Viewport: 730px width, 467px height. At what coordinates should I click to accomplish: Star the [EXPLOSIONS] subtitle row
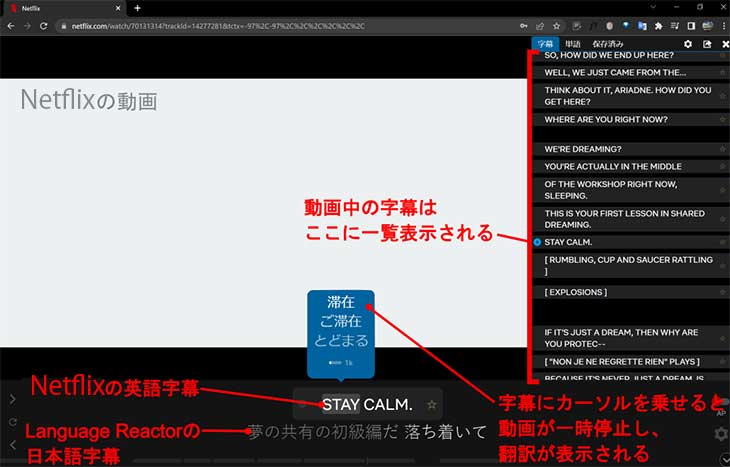point(723,292)
